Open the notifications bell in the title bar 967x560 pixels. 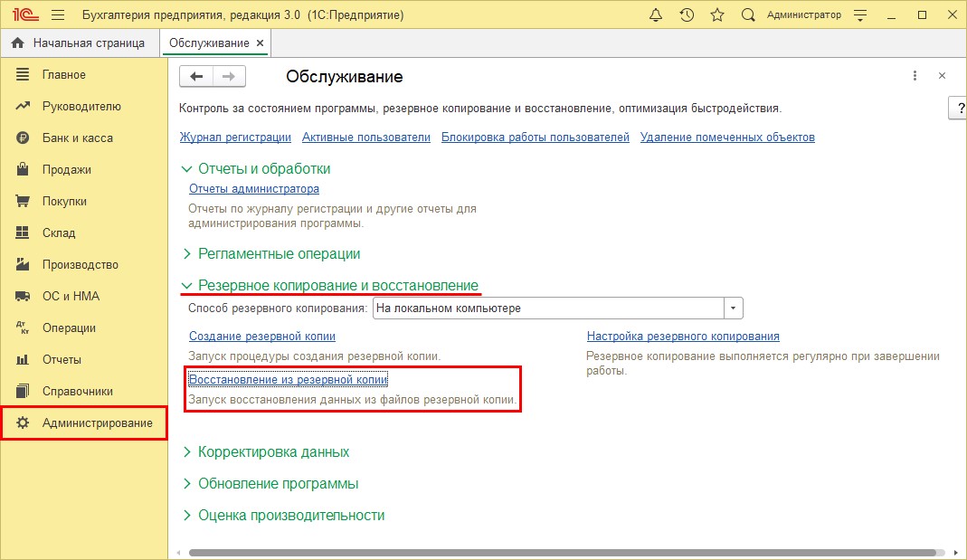click(656, 14)
